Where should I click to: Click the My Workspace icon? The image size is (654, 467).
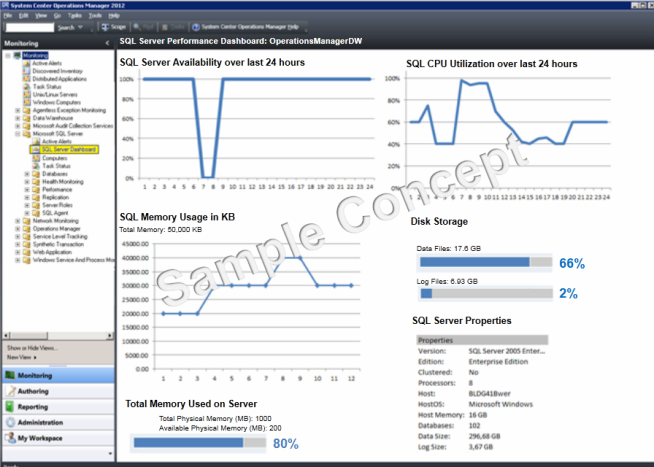tap(10, 438)
